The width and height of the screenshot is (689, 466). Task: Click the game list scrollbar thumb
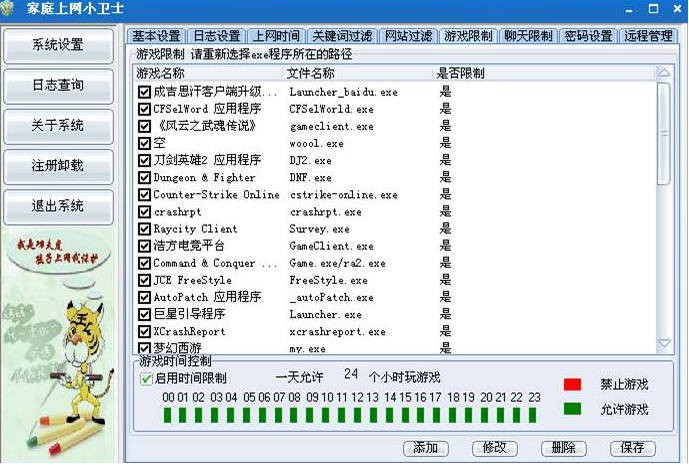(664, 133)
